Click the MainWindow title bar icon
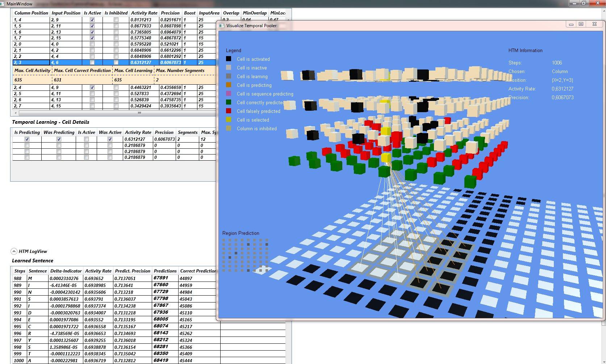The height and width of the screenshot is (364, 606). click(3, 4)
